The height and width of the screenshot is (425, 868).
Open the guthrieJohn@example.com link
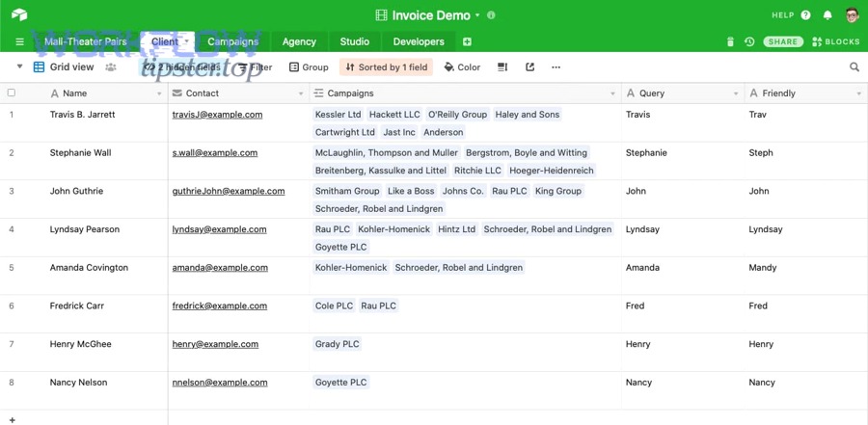[x=228, y=191]
